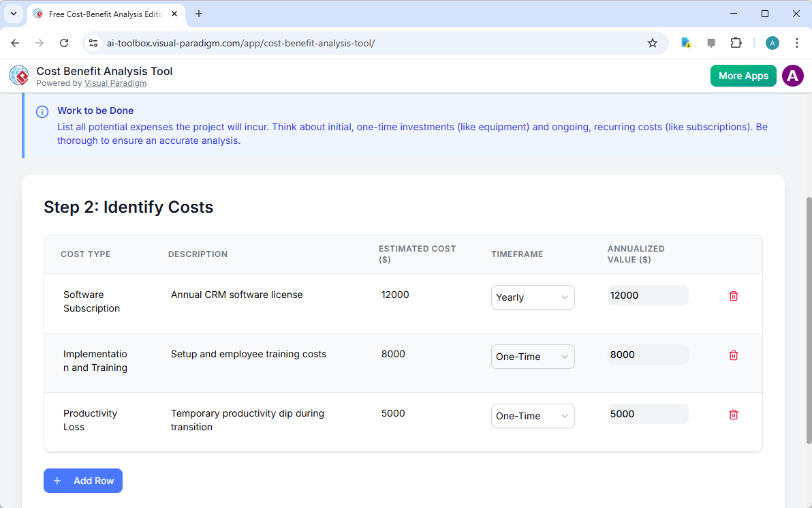Click the Add Row button
Screen dimensions: 812x508
click(x=82, y=481)
